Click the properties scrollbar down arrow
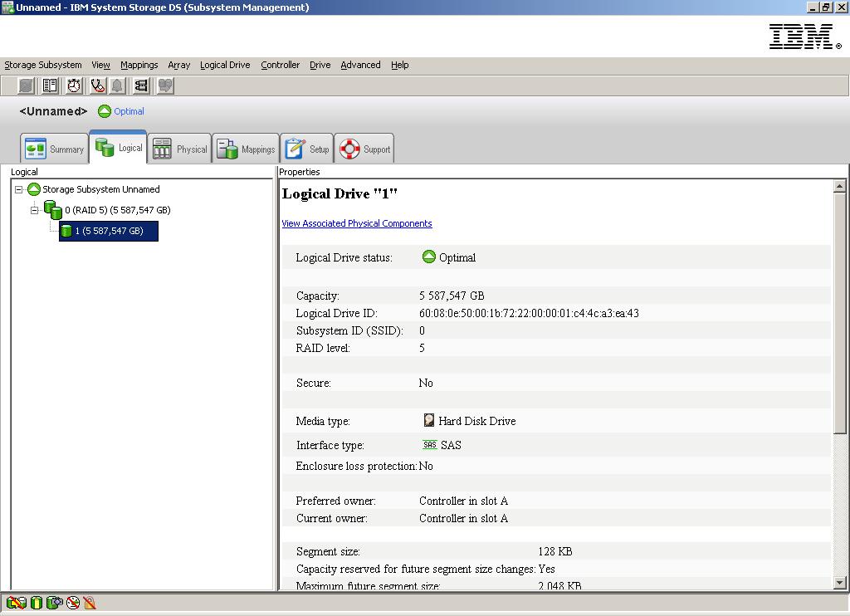The image size is (850, 616). 839,584
